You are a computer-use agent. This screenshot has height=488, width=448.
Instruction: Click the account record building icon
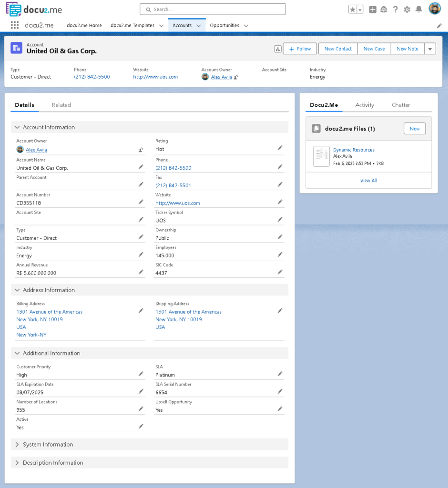point(17,48)
